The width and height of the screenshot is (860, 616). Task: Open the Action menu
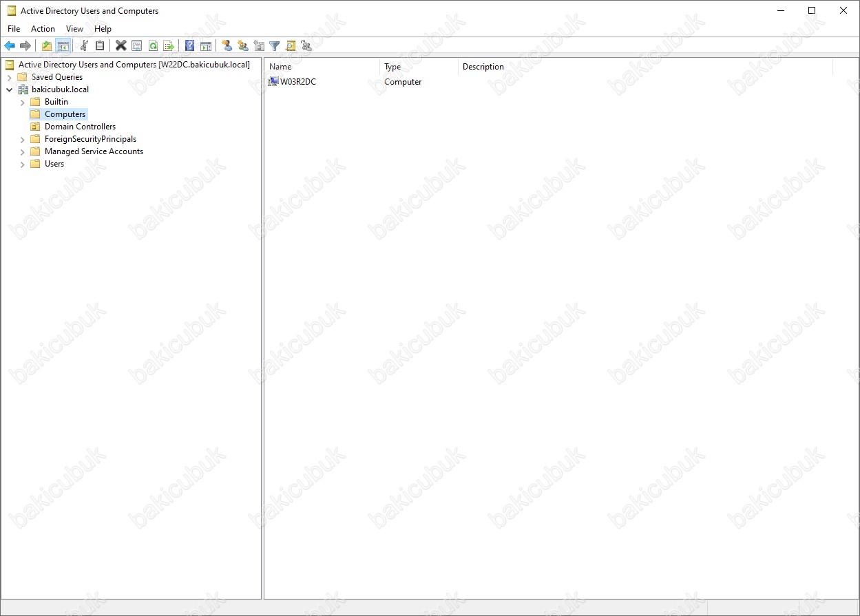pos(43,29)
